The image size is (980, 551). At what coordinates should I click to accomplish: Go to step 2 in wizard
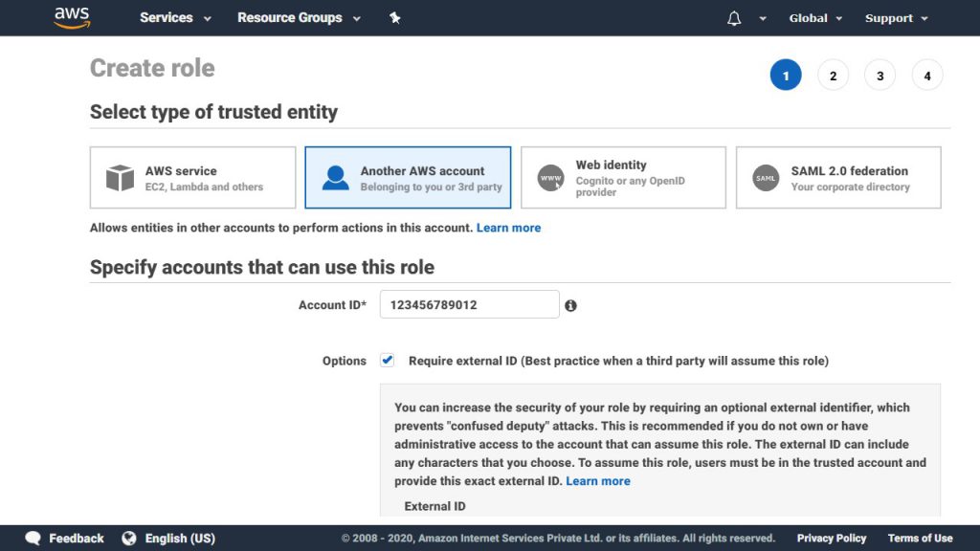click(x=834, y=76)
